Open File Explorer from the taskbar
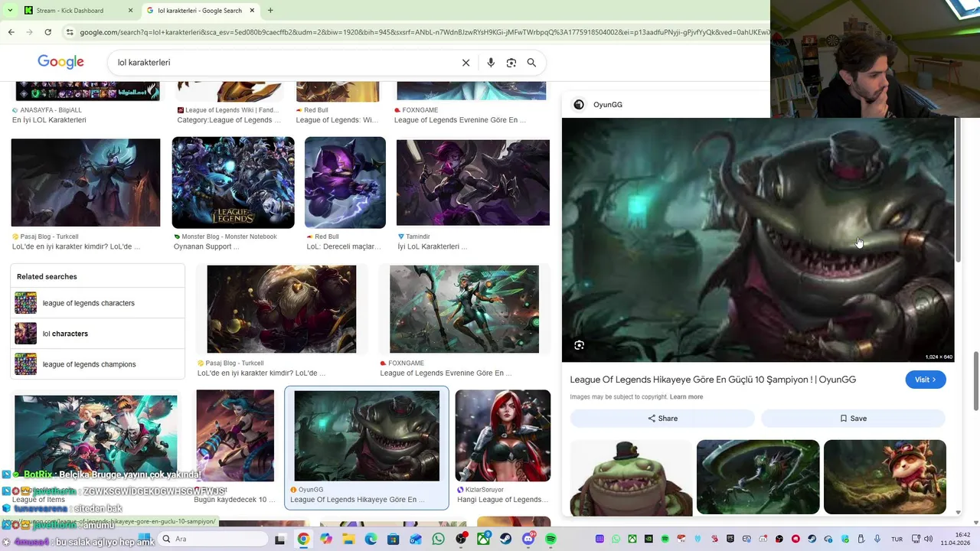The height and width of the screenshot is (551, 980). (348, 539)
